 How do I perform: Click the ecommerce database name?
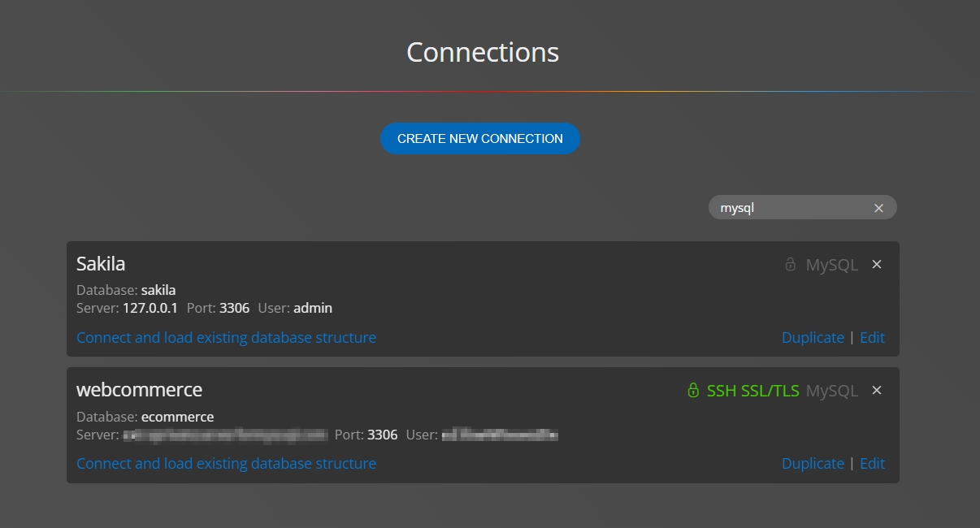click(x=177, y=417)
